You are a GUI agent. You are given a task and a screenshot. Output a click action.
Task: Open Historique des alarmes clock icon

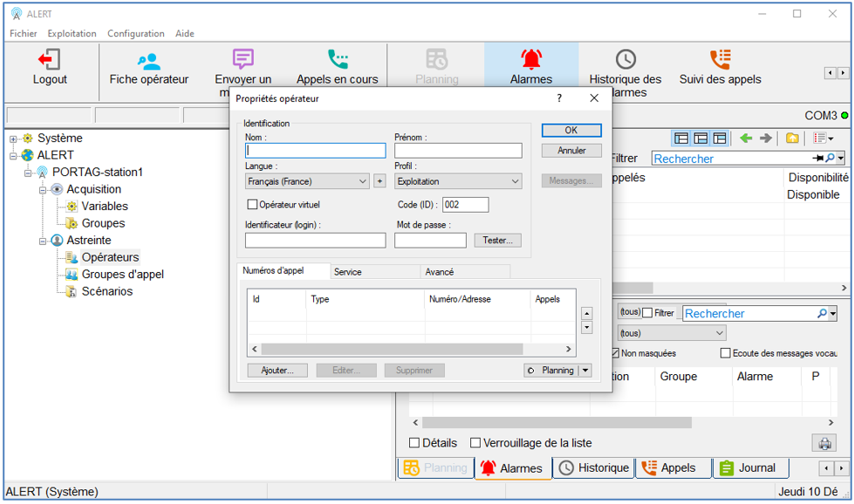tap(625, 59)
